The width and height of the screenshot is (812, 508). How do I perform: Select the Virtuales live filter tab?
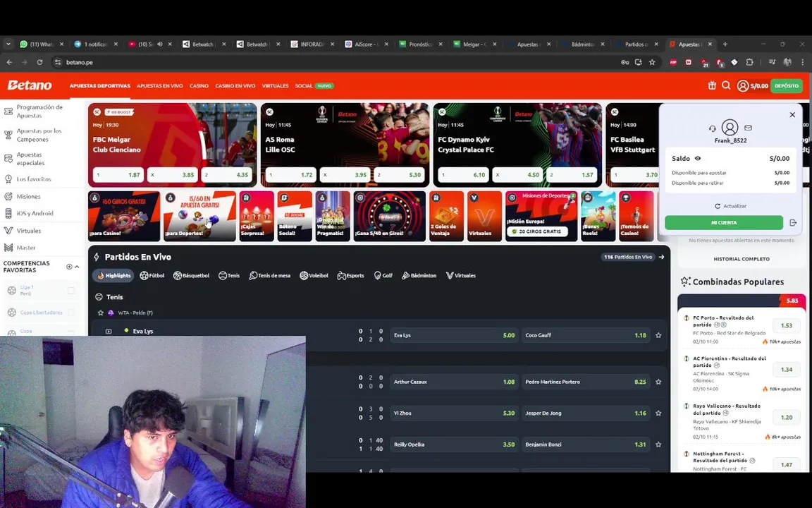460,276
